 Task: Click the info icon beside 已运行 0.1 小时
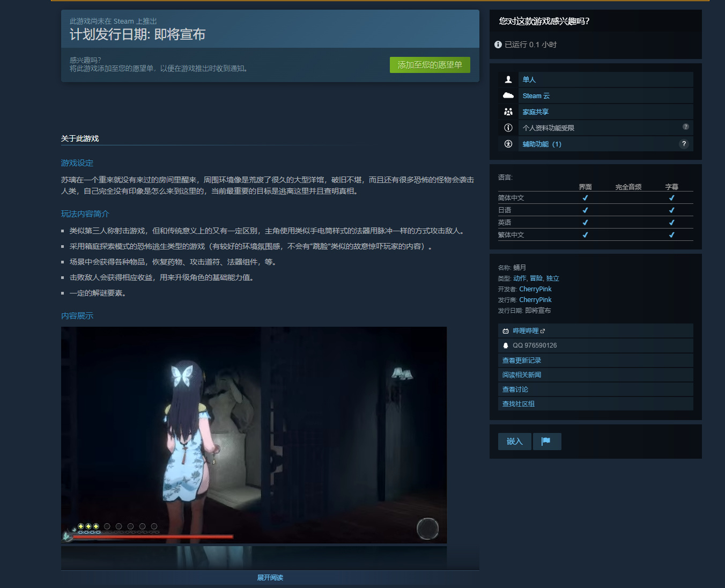tap(498, 45)
